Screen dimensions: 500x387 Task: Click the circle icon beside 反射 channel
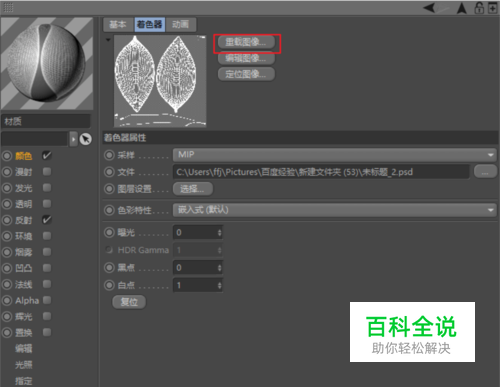pos(7,220)
